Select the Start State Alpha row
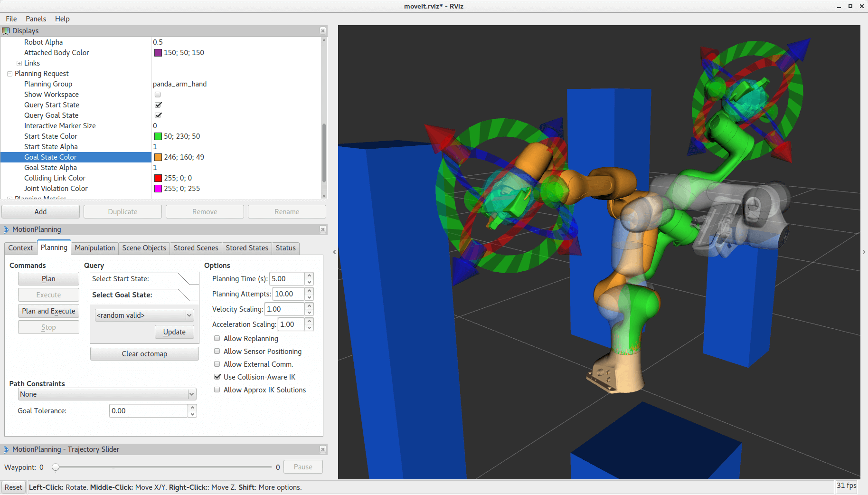This screenshot has height=495, width=868. (161, 147)
